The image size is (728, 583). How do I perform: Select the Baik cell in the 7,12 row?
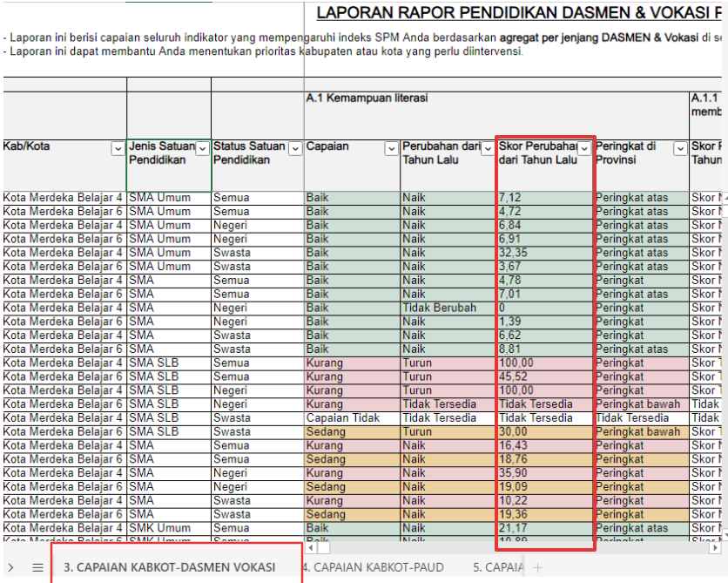coord(353,198)
